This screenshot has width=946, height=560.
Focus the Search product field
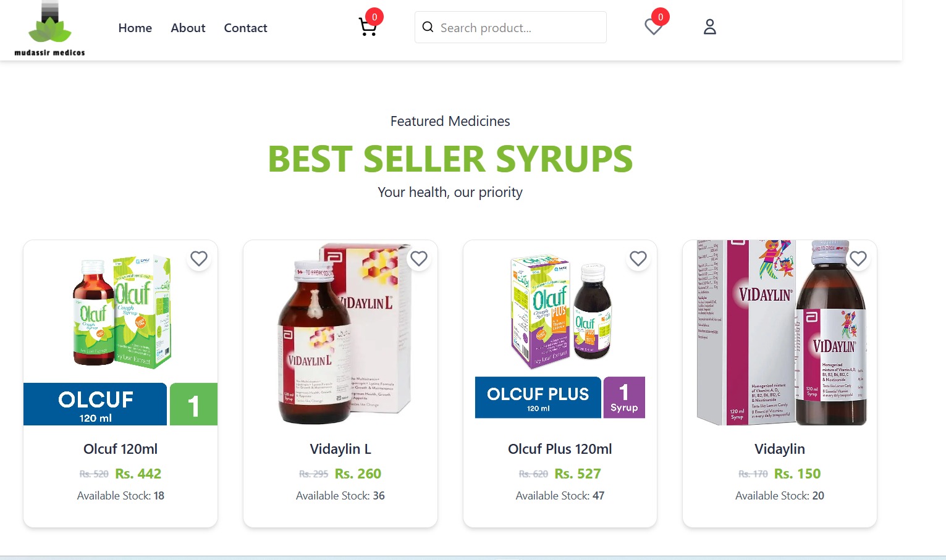point(510,27)
